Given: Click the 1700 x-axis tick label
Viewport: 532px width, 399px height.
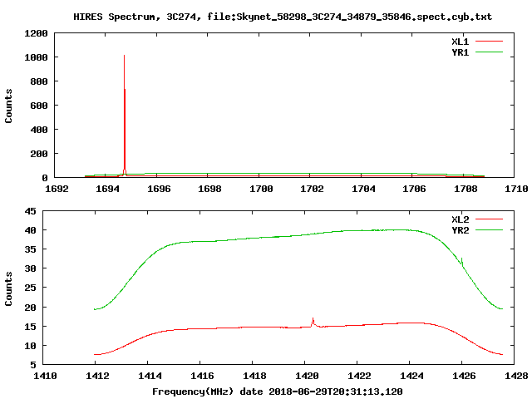Looking at the screenshot, I should (x=261, y=189).
